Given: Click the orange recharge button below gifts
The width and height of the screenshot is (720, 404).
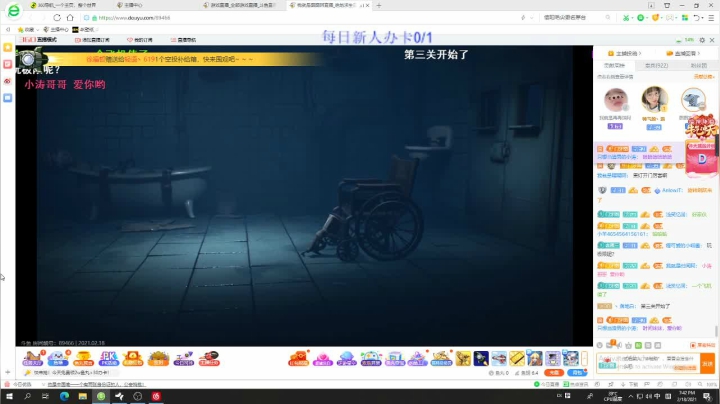Looking at the screenshot, I should [x=554, y=373].
